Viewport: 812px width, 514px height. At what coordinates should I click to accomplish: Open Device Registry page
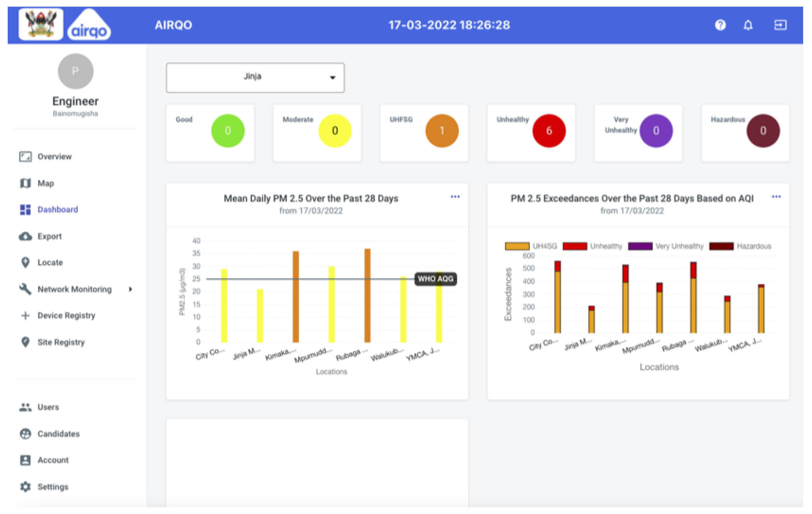[66, 315]
